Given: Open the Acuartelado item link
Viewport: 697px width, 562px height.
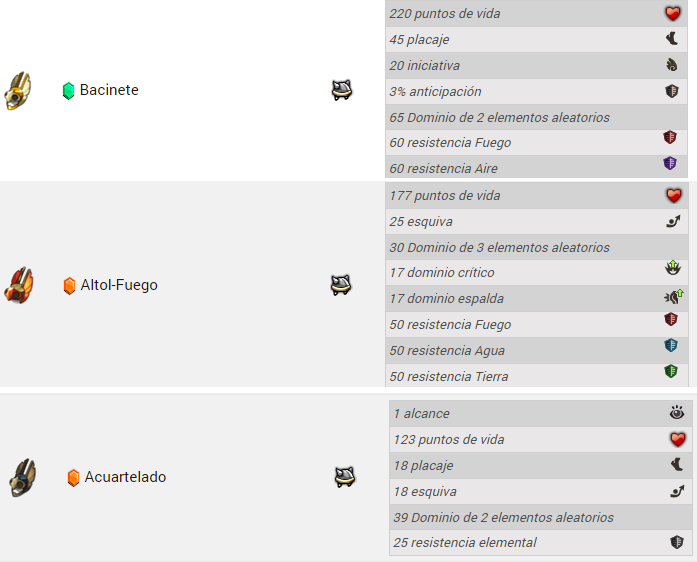Looking at the screenshot, I should (x=125, y=477).
